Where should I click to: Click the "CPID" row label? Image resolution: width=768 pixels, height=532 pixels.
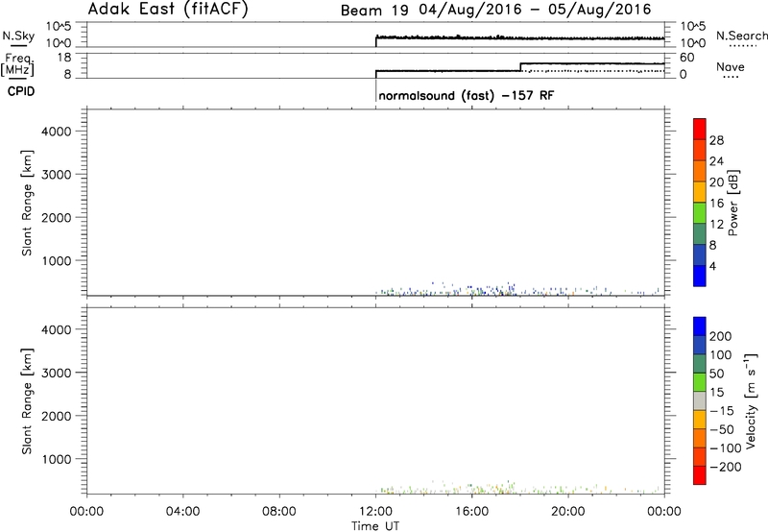21,91
